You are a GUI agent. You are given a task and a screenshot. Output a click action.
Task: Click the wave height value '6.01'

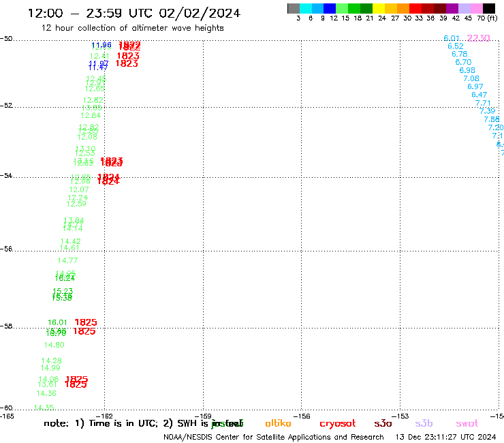point(452,38)
